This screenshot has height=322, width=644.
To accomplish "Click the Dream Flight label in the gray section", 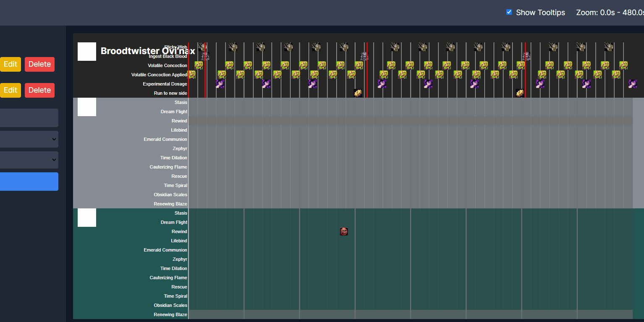I will click(174, 112).
